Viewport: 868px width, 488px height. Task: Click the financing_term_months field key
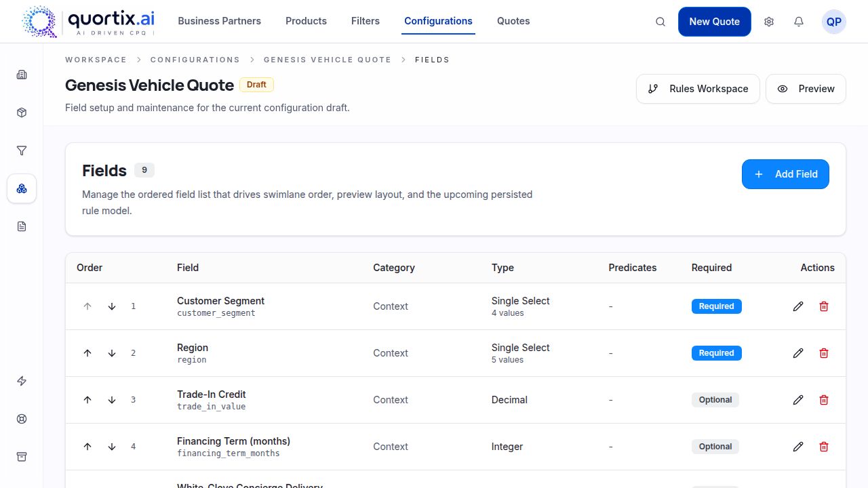point(228,453)
